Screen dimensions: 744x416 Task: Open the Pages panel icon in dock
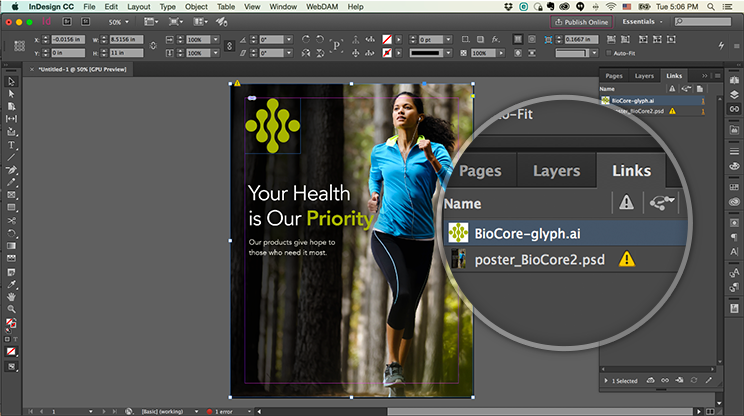[734, 81]
